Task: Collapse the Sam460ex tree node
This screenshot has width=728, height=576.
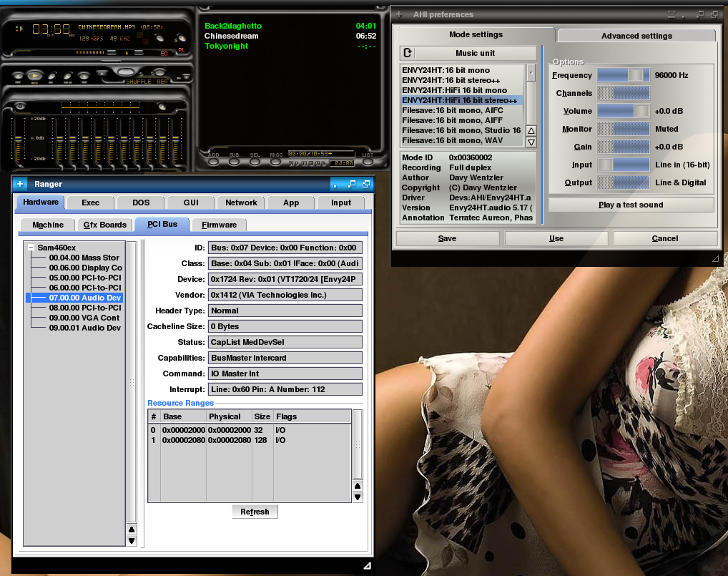Action: (31, 248)
